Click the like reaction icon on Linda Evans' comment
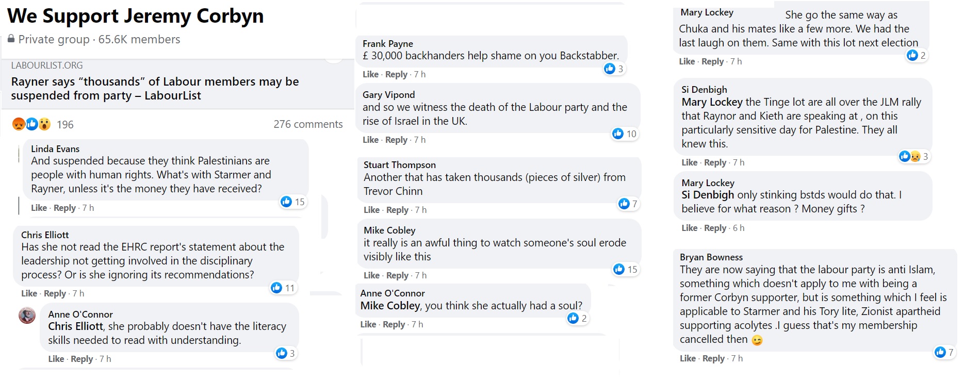The image size is (980, 381). click(286, 202)
